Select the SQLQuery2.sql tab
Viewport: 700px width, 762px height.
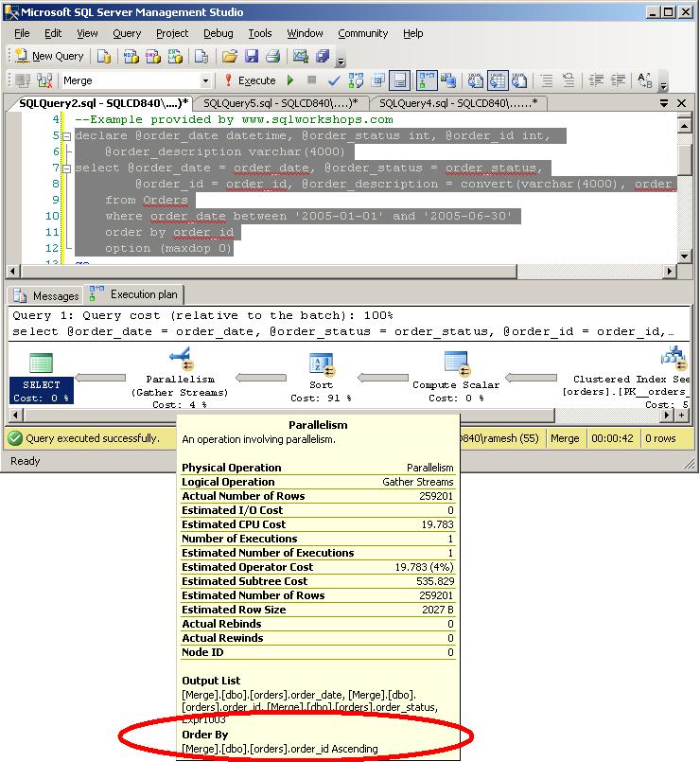click(x=103, y=103)
